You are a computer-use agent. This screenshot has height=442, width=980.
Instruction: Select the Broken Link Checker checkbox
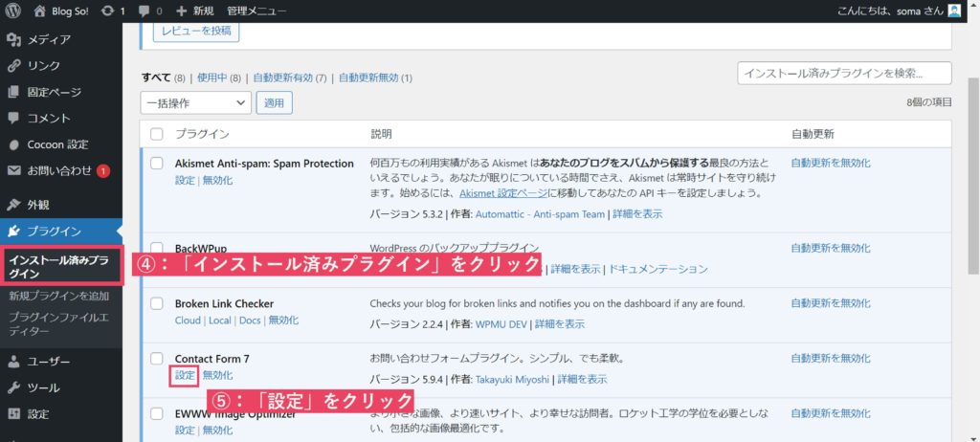coord(157,303)
